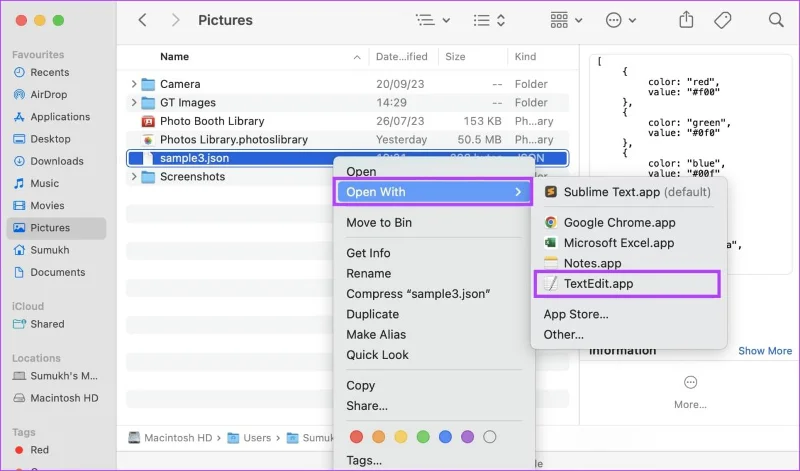Expand the Screenshots folder

click(x=134, y=177)
